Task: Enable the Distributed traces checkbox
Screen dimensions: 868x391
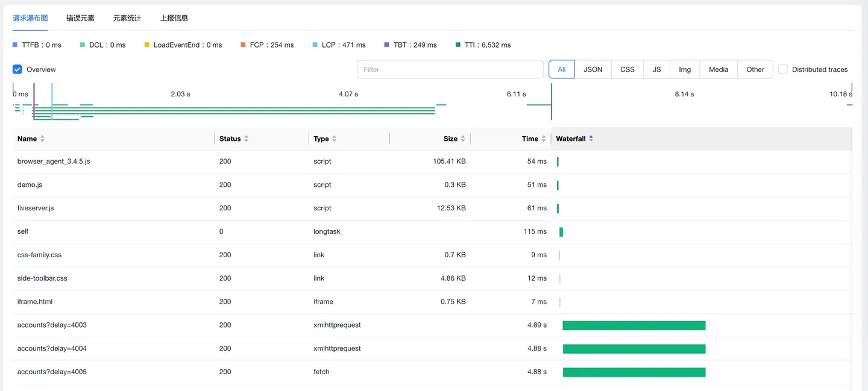Action: point(782,69)
